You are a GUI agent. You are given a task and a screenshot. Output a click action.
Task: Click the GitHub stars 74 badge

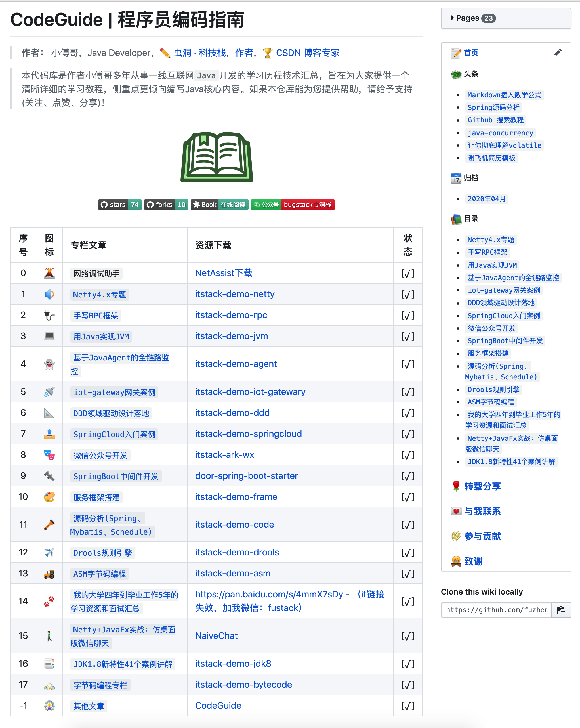[x=120, y=205]
